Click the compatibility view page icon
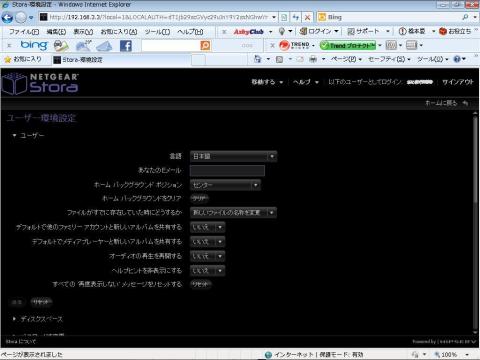The width and height of the screenshot is (480, 360). (x=284, y=17)
